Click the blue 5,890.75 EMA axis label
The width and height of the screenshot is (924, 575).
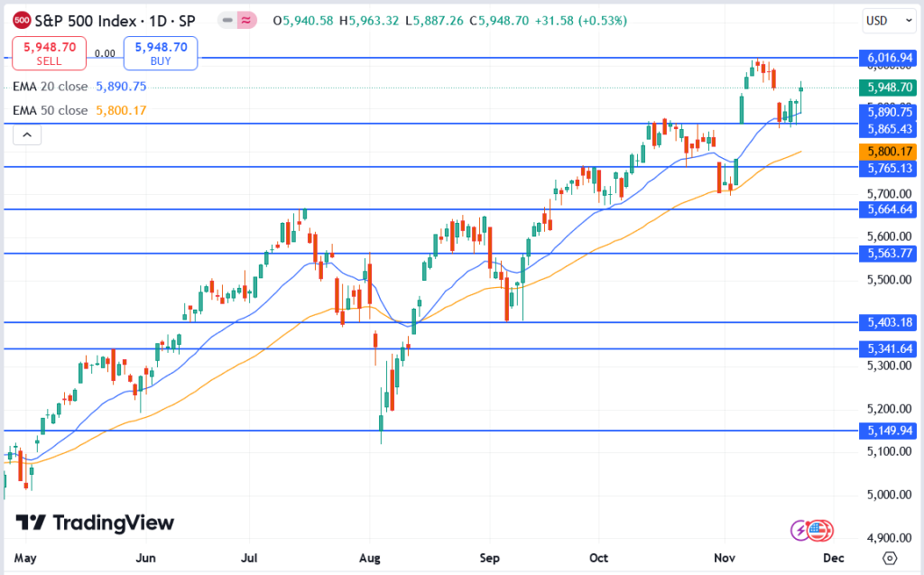click(888, 112)
